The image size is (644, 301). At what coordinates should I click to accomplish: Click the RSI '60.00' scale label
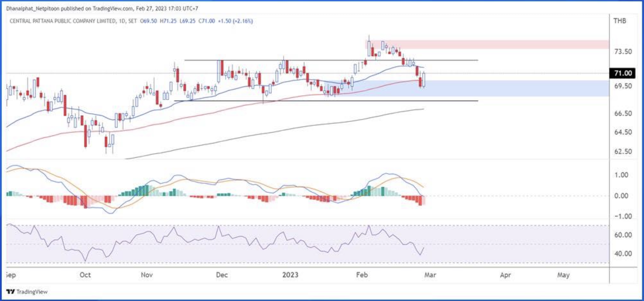click(623, 235)
